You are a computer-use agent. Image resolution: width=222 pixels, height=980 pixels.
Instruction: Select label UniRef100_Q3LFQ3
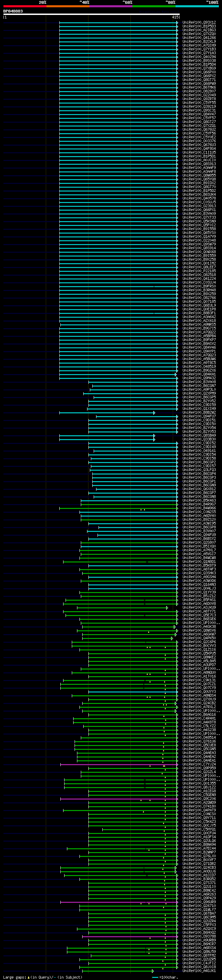[x=199, y=470]
